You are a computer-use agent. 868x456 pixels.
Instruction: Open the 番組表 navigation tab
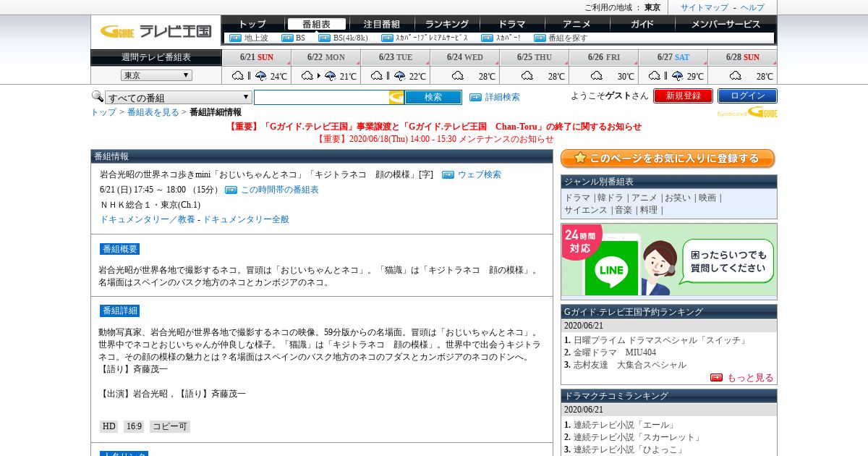pos(316,24)
